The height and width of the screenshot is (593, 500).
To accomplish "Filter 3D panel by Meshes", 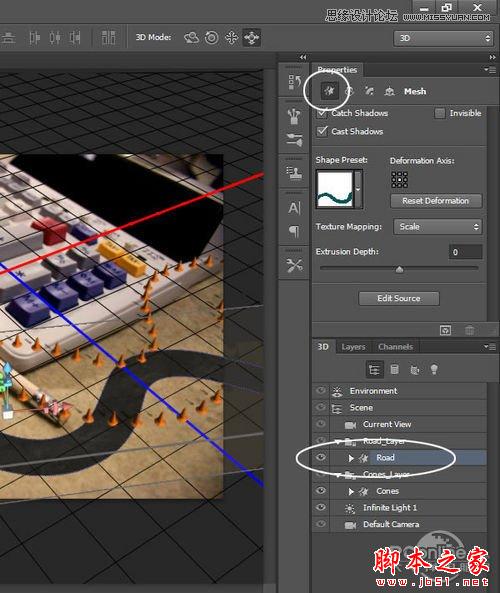I will point(394,369).
